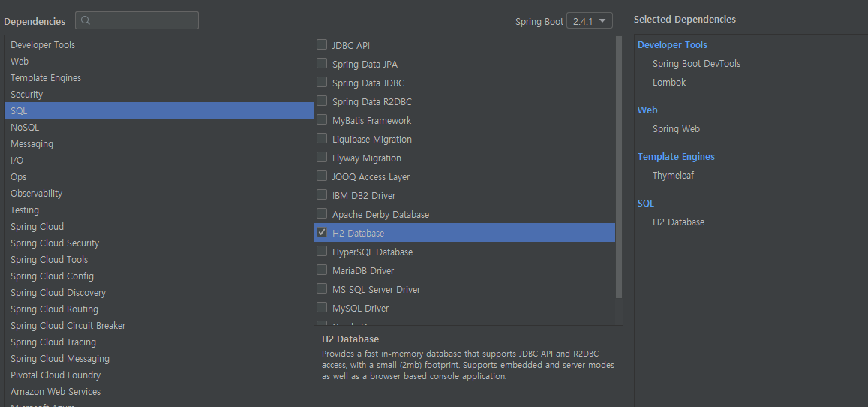Open Spring Cloud Tracing category
This screenshot has height=407, width=868.
tap(159, 342)
